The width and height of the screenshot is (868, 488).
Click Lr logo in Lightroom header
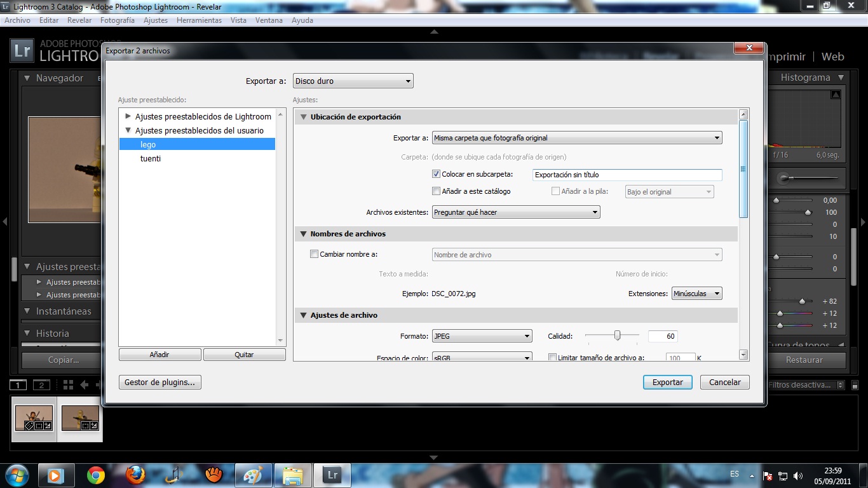point(22,51)
